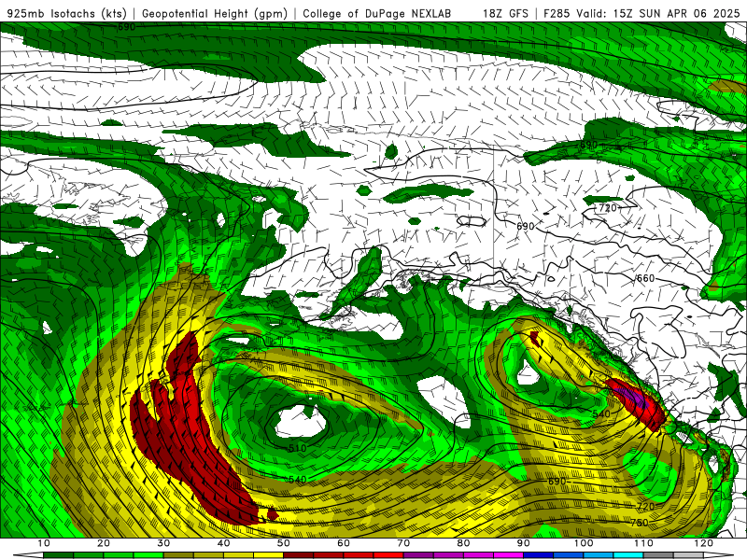Viewport: 747px width, 560px height.
Task: Click the '90' color scale value
Action: (524, 543)
